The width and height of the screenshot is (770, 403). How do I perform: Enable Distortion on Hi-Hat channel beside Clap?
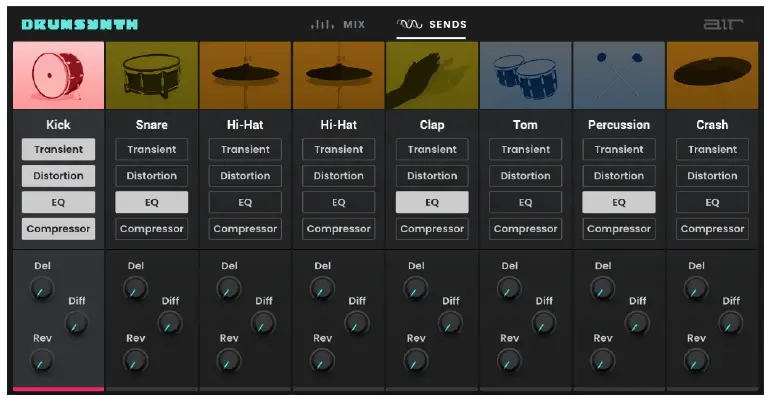pos(339,176)
